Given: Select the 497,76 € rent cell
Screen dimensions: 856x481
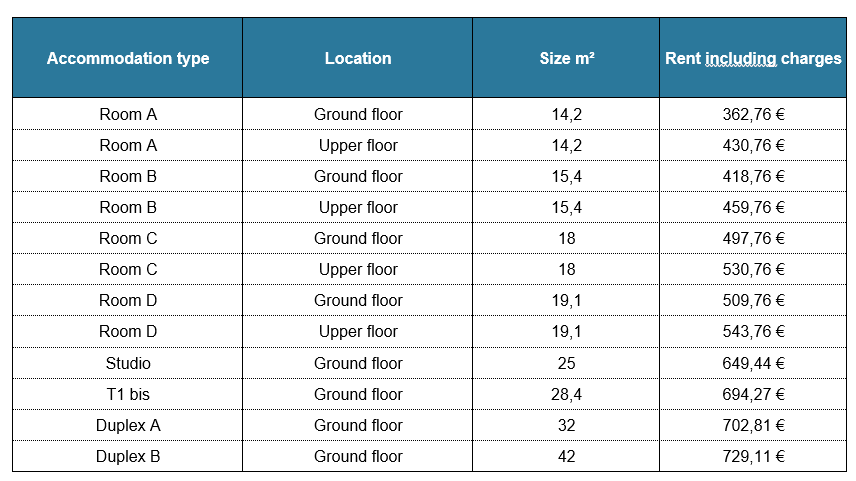Looking at the screenshot, I should pyautogui.click(x=753, y=238).
